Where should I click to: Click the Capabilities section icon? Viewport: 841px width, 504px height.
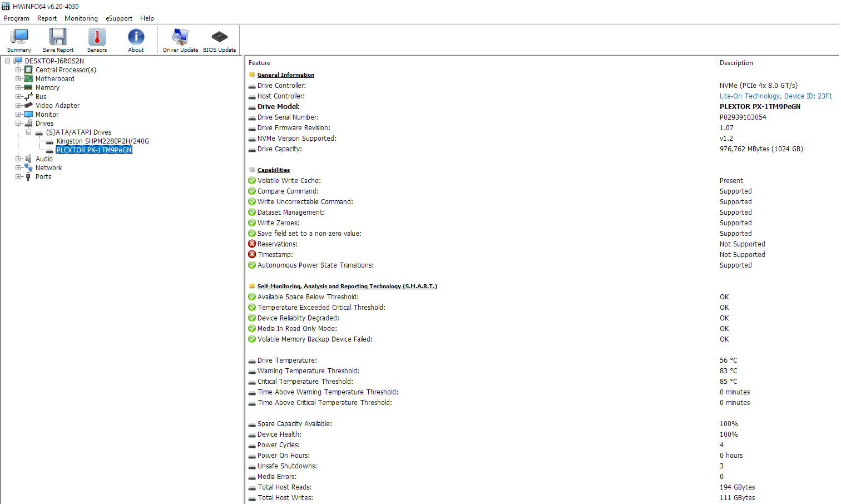tap(252, 170)
